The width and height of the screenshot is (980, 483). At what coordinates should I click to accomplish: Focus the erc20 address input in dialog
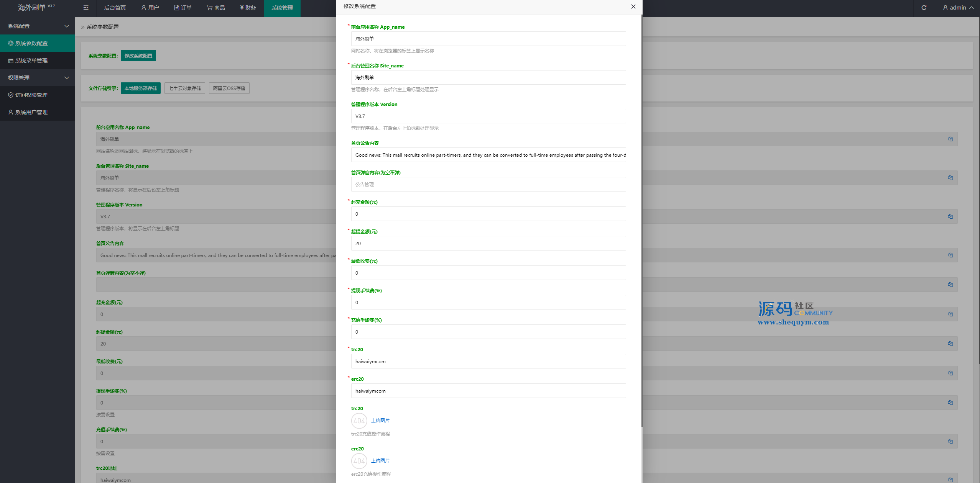tap(488, 391)
